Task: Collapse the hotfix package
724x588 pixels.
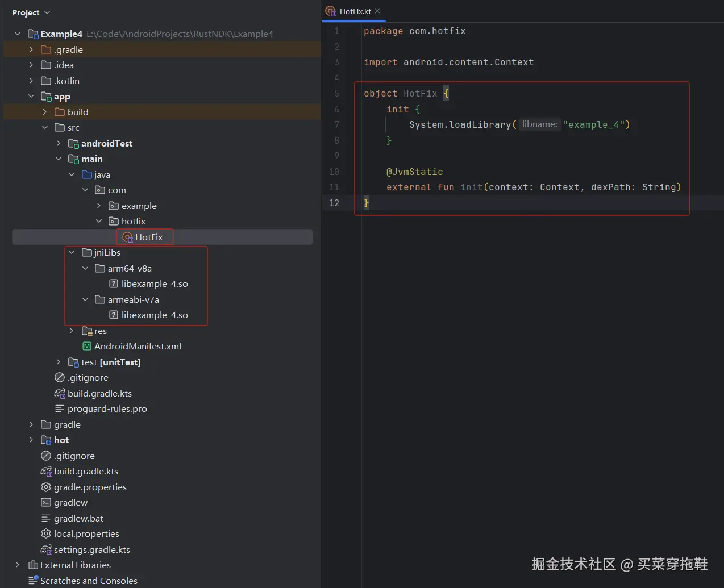Action: pyautogui.click(x=99, y=221)
